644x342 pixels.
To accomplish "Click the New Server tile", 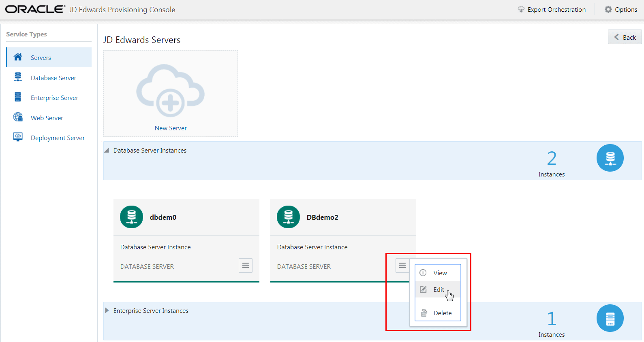I will coord(171,93).
